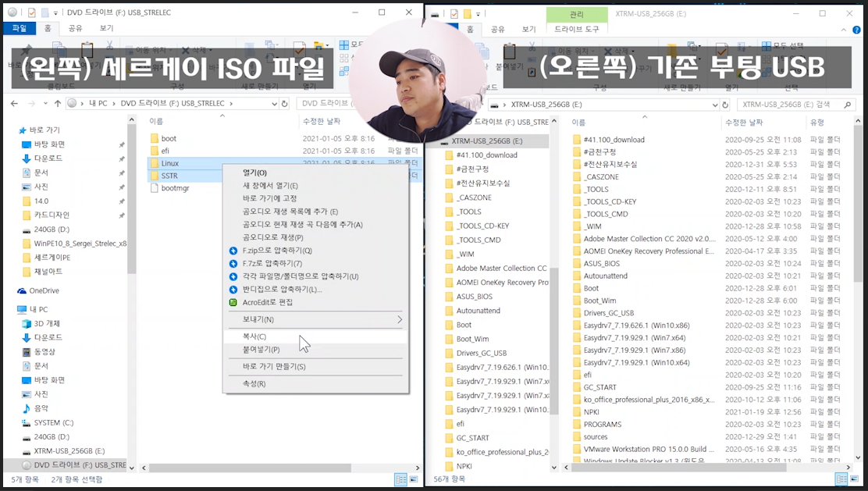Switch right window to details view icon
Image resolution: width=868 pixels, height=491 pixels.
(x=841, y=479)
